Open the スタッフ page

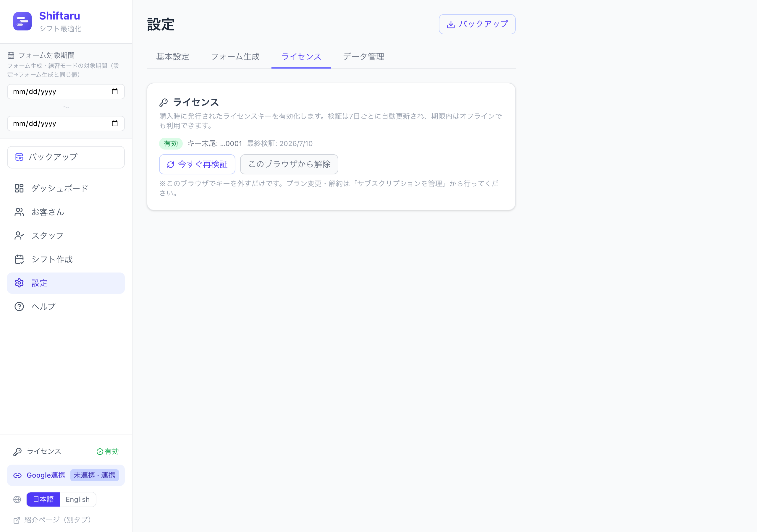(66, 236)
